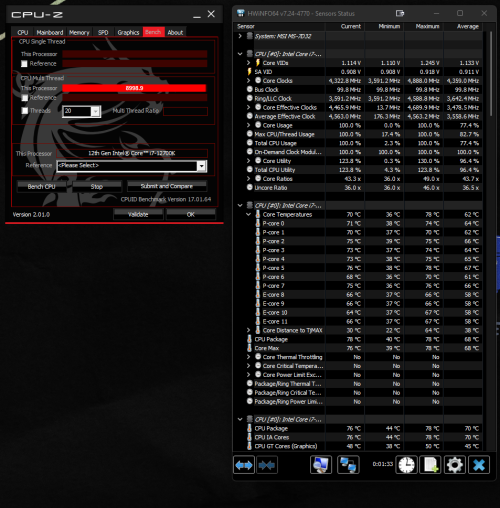This screenshot has width=500, height=508.
Task: Click This Processor name field i7-12700K
Action: click(132, 153)
